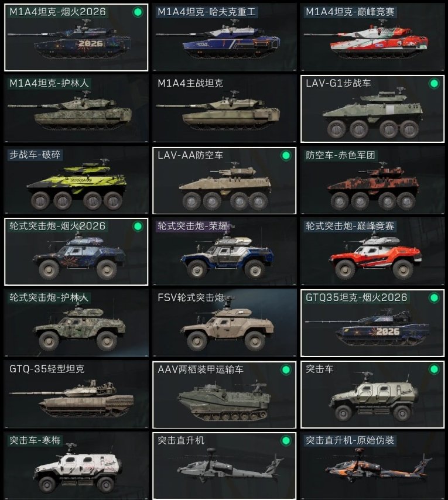The image size is (448, 500).
Task: Pick the M1A4坦克-巅峰竞赛 red-white tank
Action: point(372,37)
